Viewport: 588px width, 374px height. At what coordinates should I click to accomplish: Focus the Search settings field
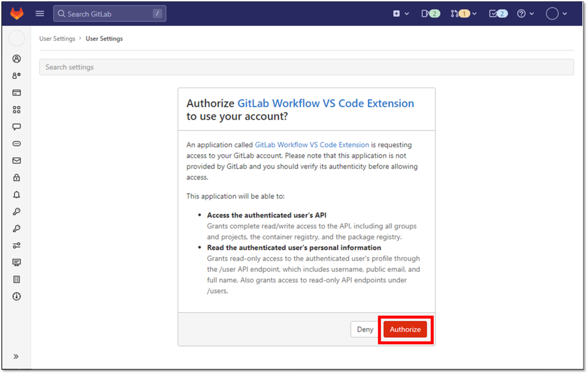[306, 67]
